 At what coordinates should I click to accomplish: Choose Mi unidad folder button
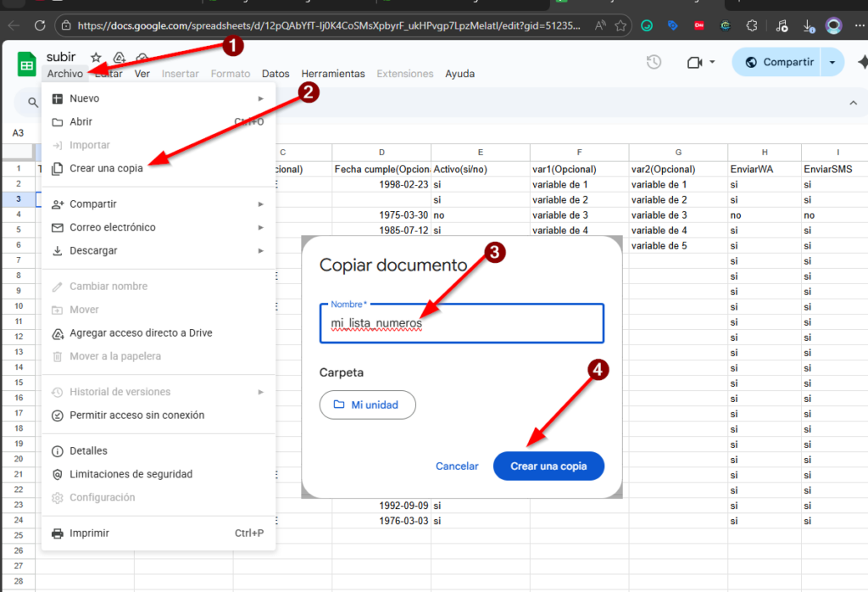368,405
